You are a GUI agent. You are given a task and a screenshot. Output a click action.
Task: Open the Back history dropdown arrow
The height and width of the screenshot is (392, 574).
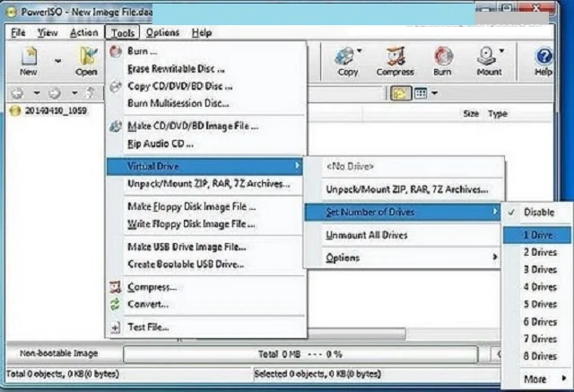[37, 93]
